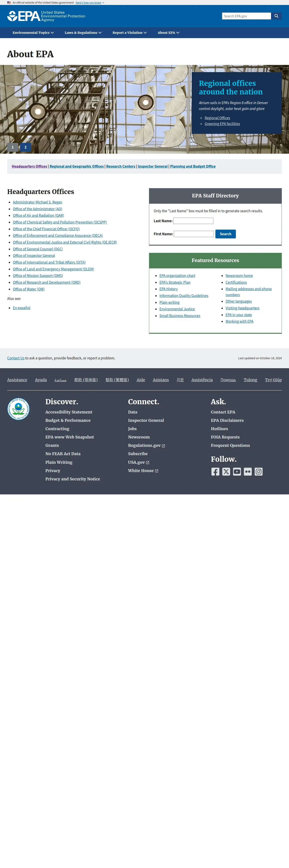The image size is (289, 868).
Task: Click the Search EPA.gov input field
Action: tap(247, 16)
